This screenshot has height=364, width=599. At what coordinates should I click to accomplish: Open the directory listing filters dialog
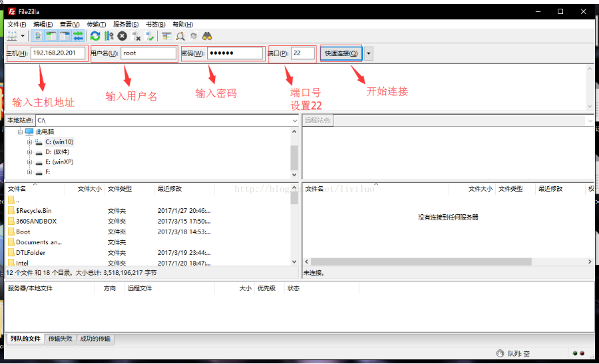(x=166, y=37)
